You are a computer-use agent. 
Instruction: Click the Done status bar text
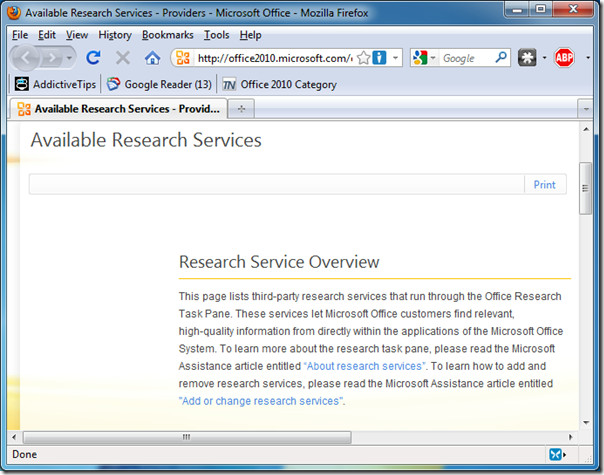tap(25, 454)
